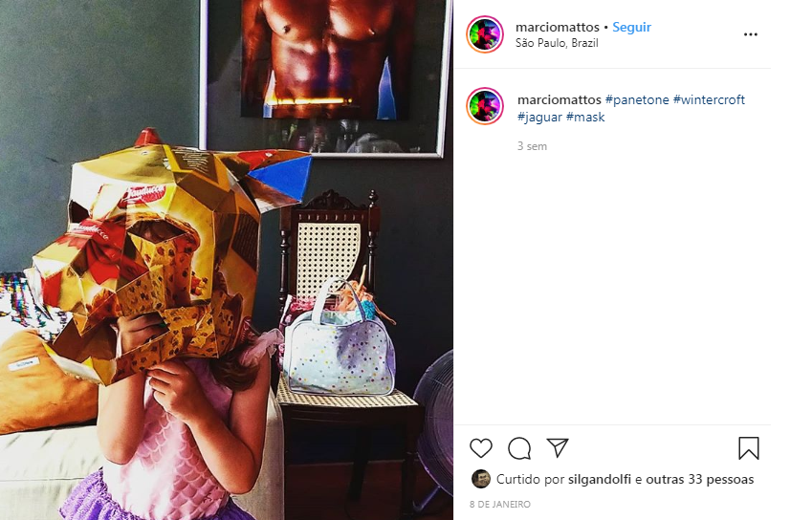This screenshot has width=812, height=520.
Task: Open silgandolfi's profile from likes line
Action: [x=600, y=480]
